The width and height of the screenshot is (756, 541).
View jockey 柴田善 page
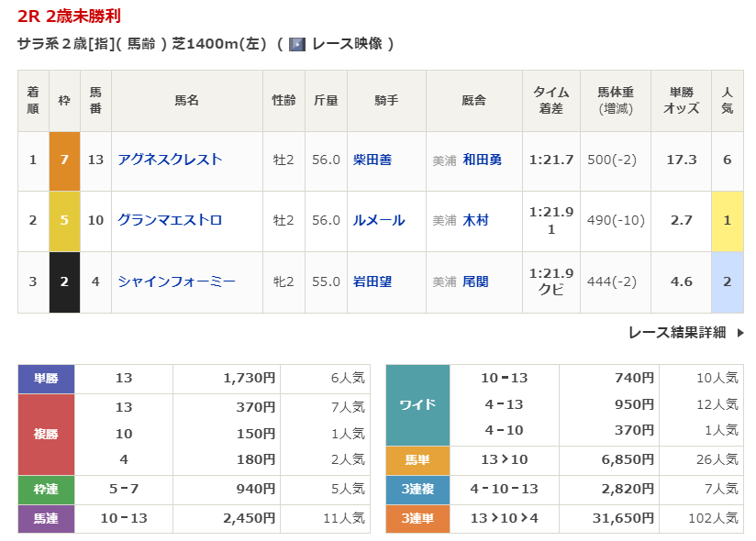coord(372,160)
